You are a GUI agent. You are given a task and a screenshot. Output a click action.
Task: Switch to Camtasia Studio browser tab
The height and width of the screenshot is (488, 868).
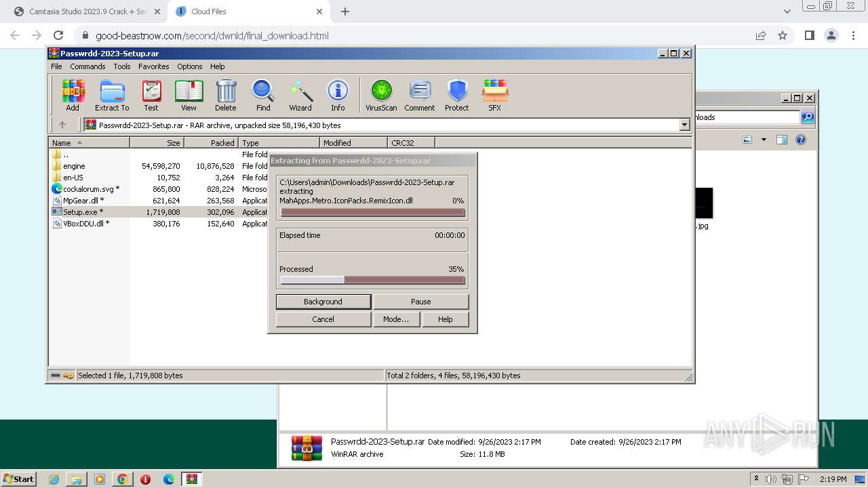88,12
